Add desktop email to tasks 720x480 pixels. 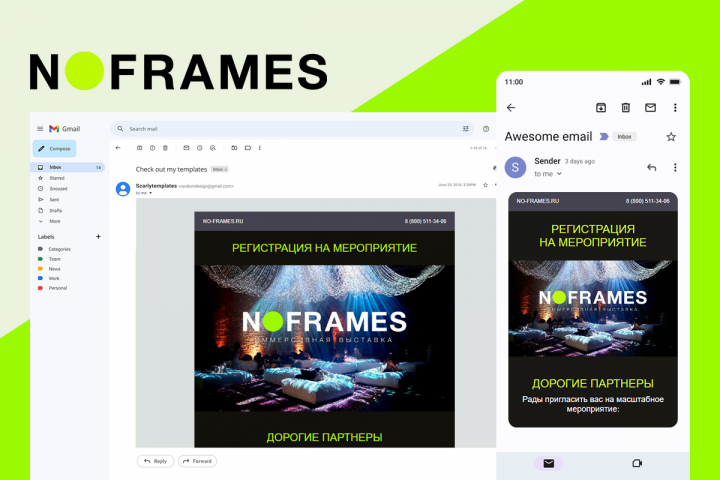[x=213, y=148]
